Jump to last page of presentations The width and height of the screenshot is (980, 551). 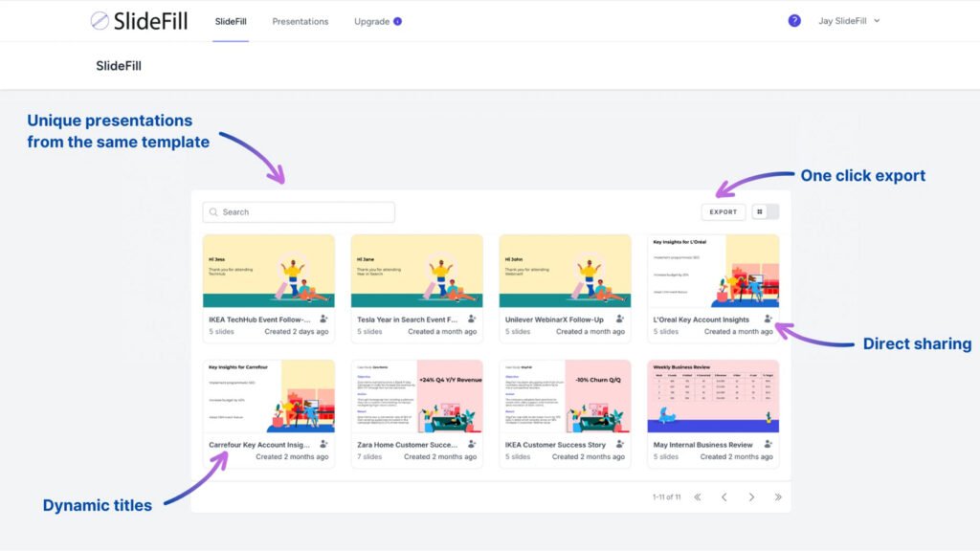778,496
